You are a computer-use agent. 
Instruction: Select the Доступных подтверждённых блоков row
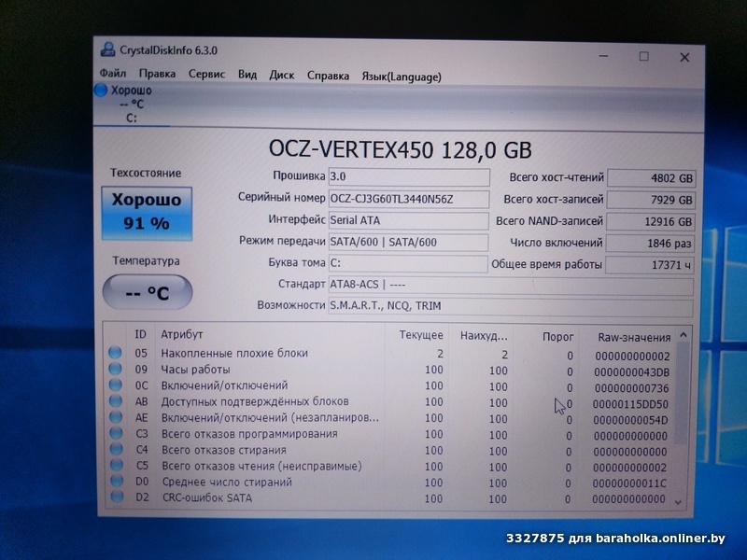pyautogui.click(x=390, y=402)
